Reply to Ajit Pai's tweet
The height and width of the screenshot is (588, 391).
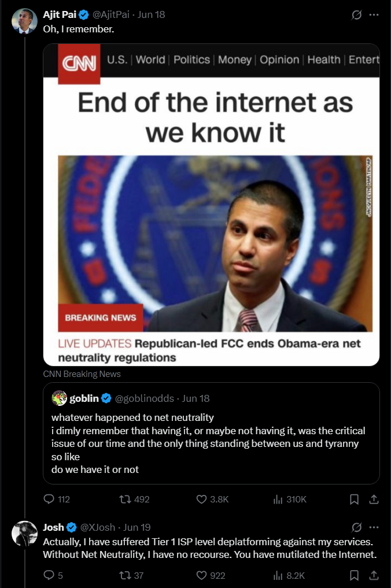point(49,499)
